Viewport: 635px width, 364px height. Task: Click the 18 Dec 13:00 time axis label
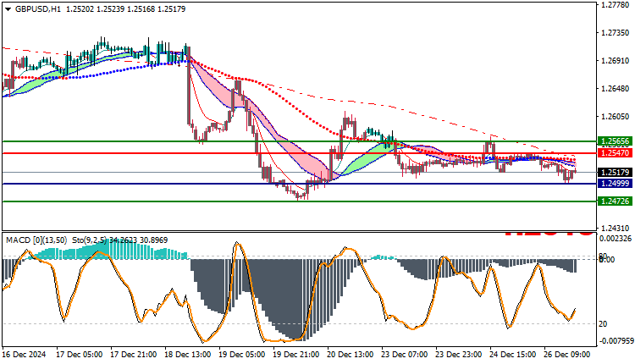(187, 355)
